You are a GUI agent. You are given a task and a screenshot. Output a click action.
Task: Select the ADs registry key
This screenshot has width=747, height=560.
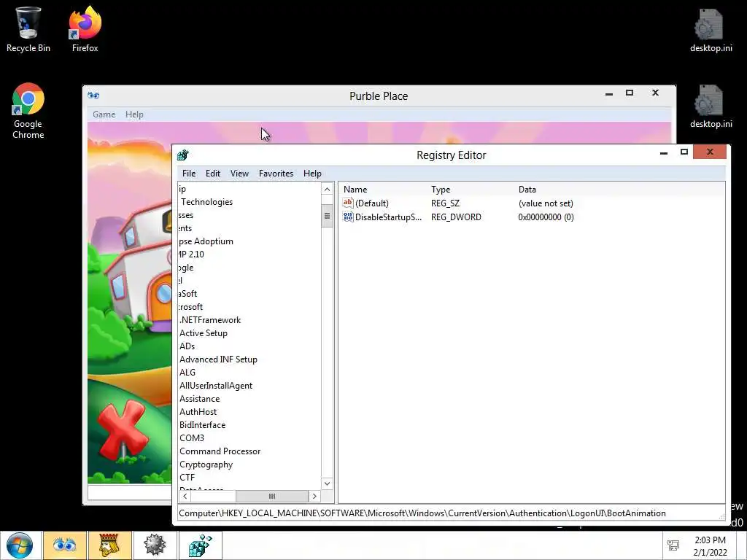pyautogui.click(x=187, y=346)
